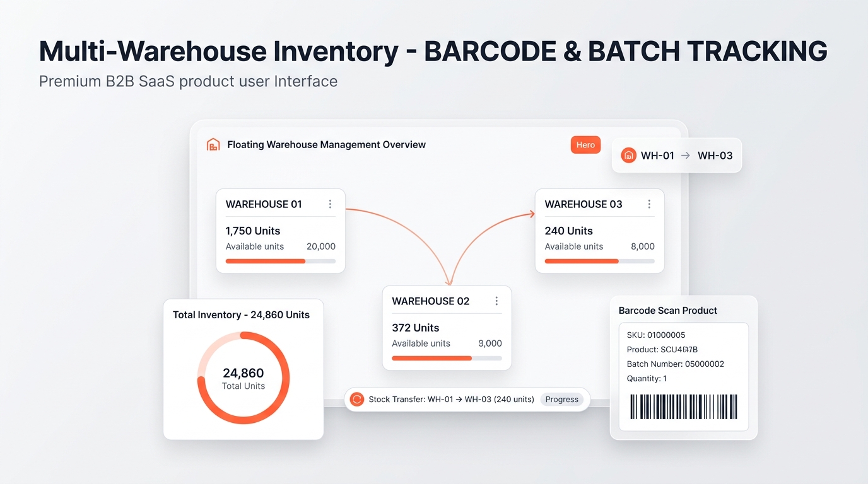The image size is (868, 484).
Task: Click the SKU: 01000005 line
Action: [656, 335]
